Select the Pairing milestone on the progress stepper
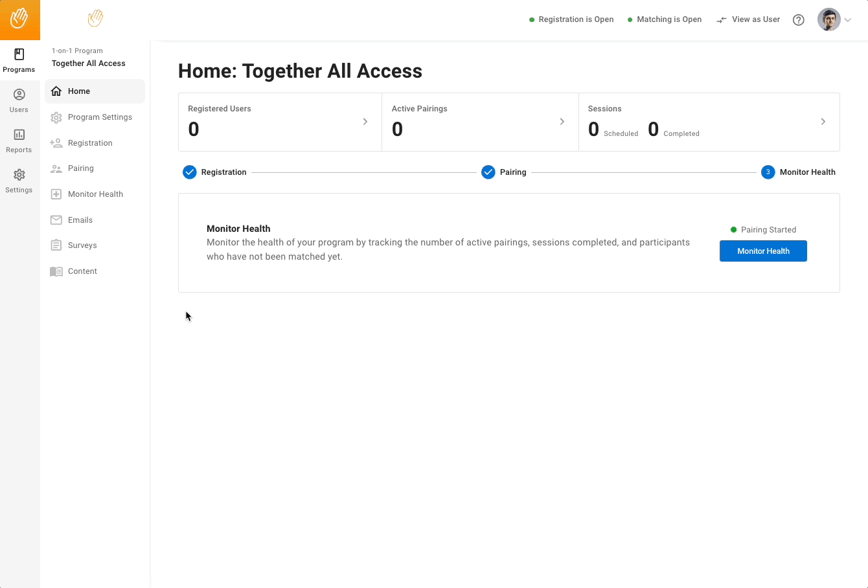 pyautogui.click(x=488, y=172)
